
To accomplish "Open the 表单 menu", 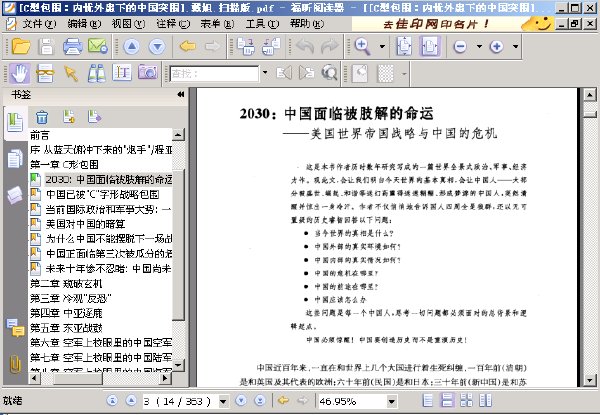I will coord(217,24).
